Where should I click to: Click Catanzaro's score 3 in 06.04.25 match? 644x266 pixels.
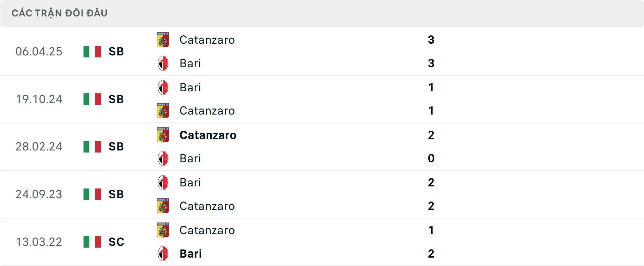[x=431, y=40]
